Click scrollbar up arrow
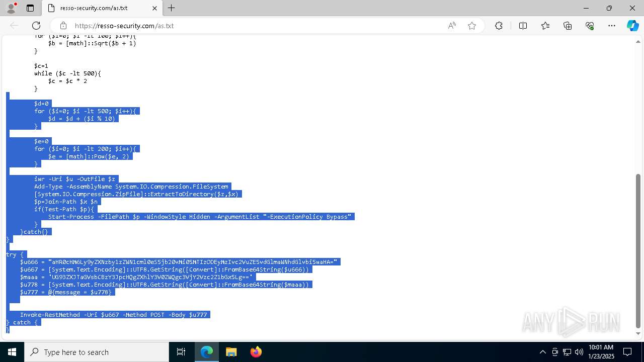Viewport: 644px width, 362px height. pos(638,41)
